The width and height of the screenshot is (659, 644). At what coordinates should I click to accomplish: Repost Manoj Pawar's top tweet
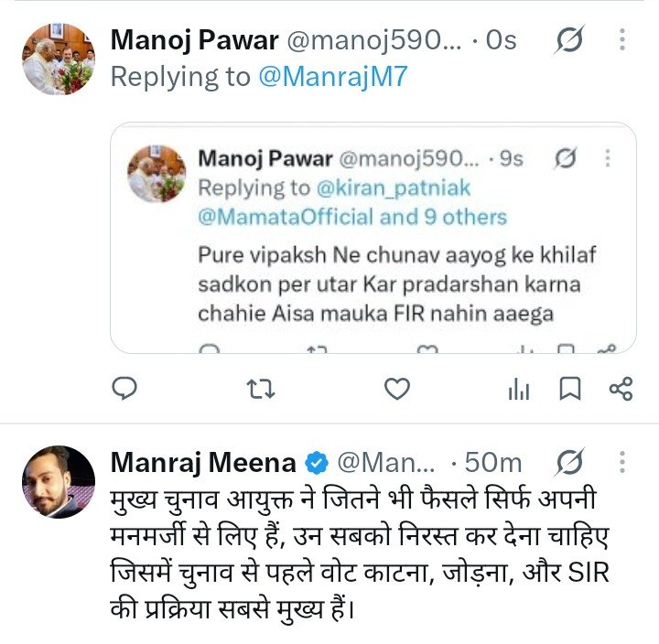(x=261, y=389)
